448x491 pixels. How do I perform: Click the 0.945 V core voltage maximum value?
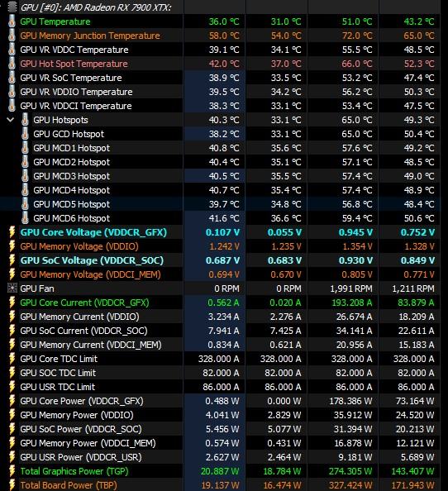point(355,232)
